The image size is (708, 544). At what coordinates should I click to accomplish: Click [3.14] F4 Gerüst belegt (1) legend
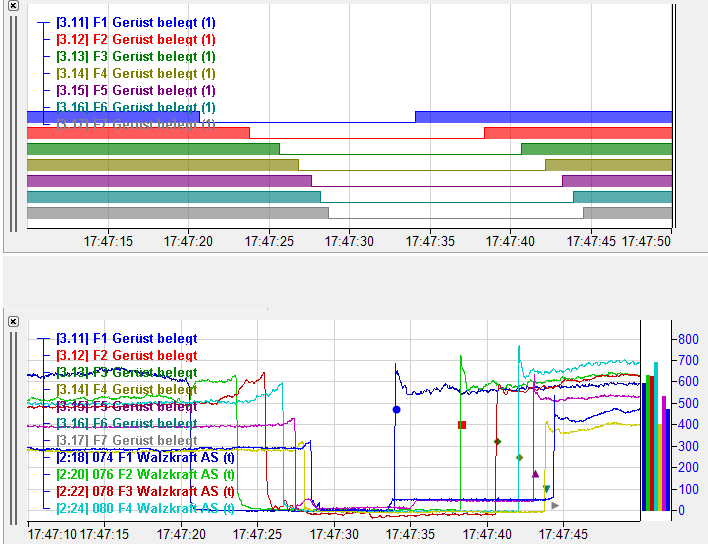pos(135,73)
